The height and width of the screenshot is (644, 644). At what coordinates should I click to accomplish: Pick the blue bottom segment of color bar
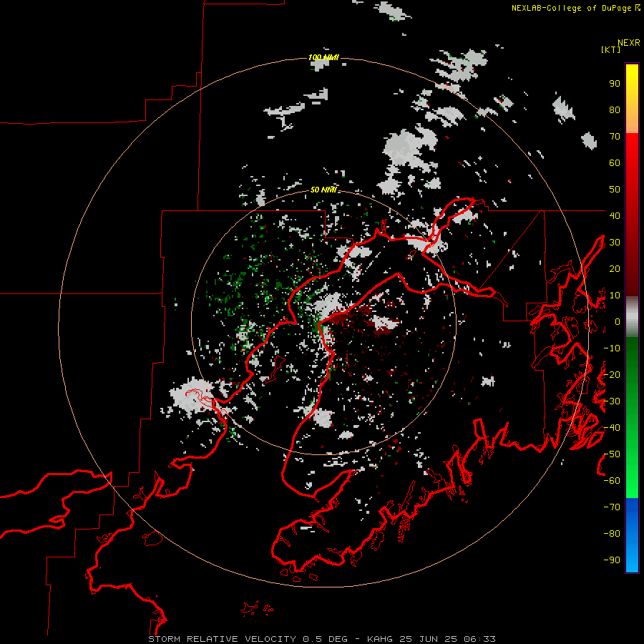pyautogui.click(x=632, y=535)
